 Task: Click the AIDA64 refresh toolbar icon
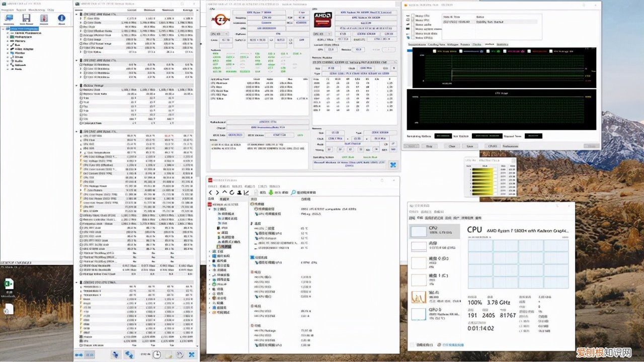pos(232,193)
